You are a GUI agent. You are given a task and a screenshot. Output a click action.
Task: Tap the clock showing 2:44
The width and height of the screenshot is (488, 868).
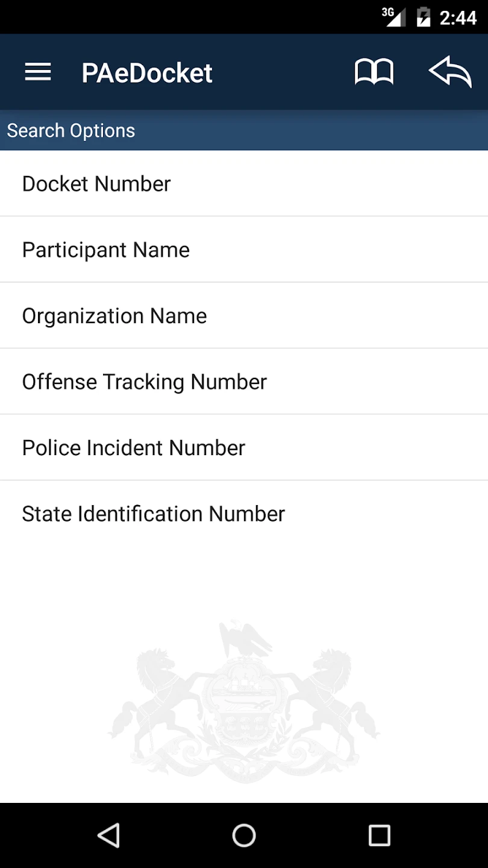pos(458,17)
